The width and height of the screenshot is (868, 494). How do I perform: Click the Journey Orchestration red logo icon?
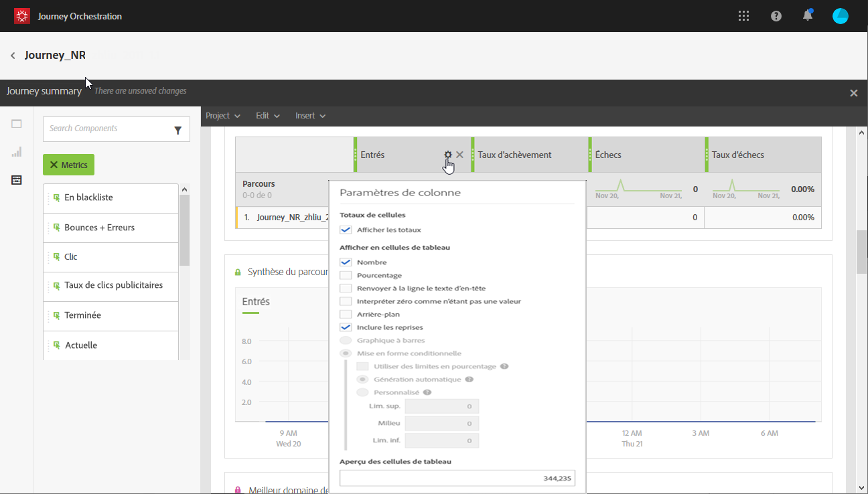point(22,16)
